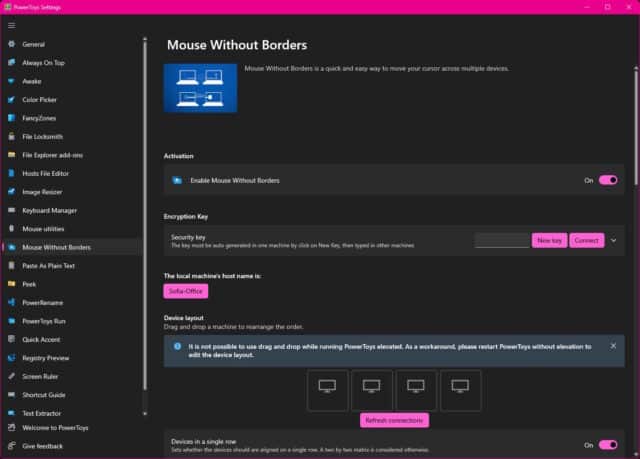Click the Enable Mouse Without Borders row icon
The height and width of the screenshot is (459, 640).
[x=177, y=180]
